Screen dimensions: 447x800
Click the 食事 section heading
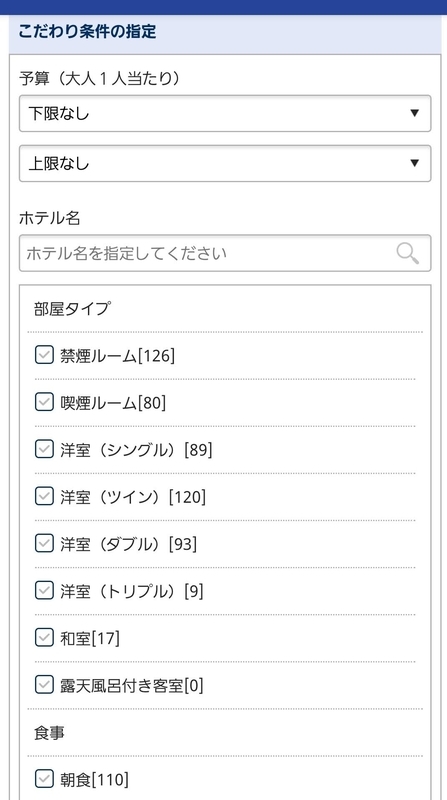coord(49,733)
